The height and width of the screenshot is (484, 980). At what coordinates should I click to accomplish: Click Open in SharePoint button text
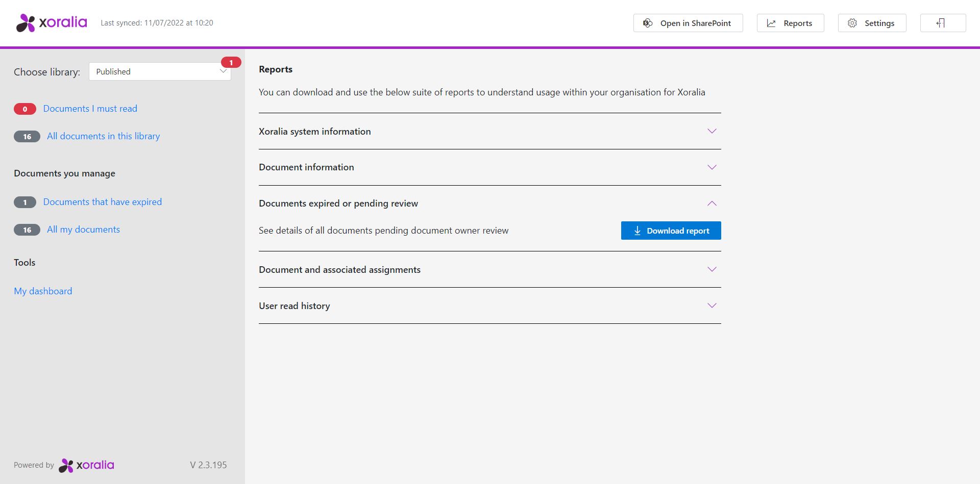696,23
